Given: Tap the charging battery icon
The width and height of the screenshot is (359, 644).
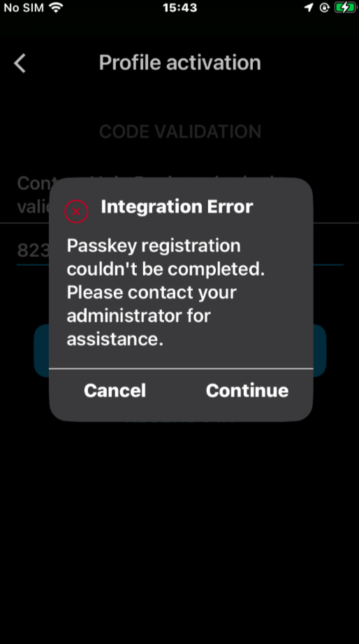Looking at the screenshot, I should click(x=345, y=8).
